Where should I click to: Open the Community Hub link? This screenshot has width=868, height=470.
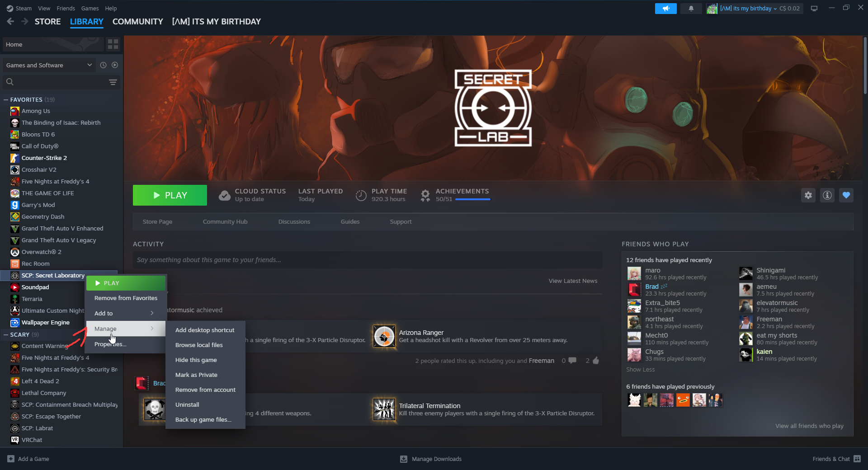click(x=225, y=221)
